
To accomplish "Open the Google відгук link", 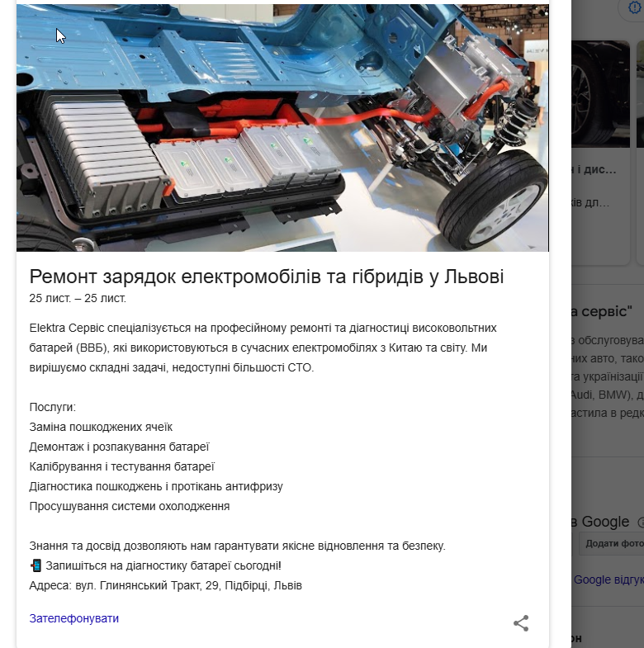I will point(608,579).
